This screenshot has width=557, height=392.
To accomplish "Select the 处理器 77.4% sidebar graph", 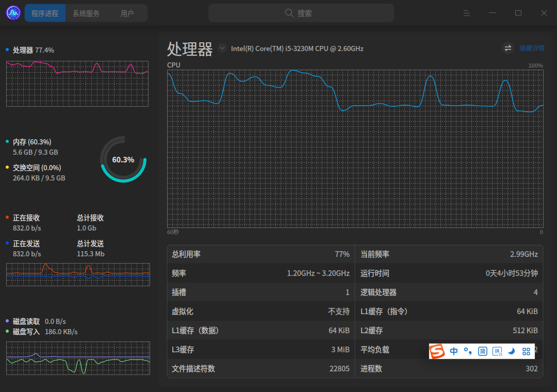I will point(77,84).
